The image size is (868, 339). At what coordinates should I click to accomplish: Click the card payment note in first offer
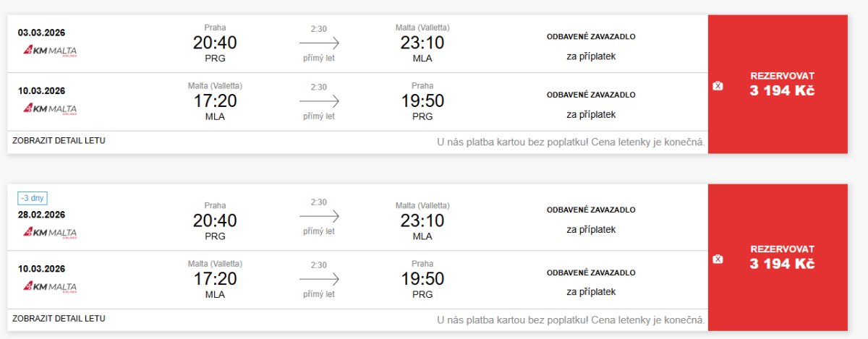click(571, 142)
